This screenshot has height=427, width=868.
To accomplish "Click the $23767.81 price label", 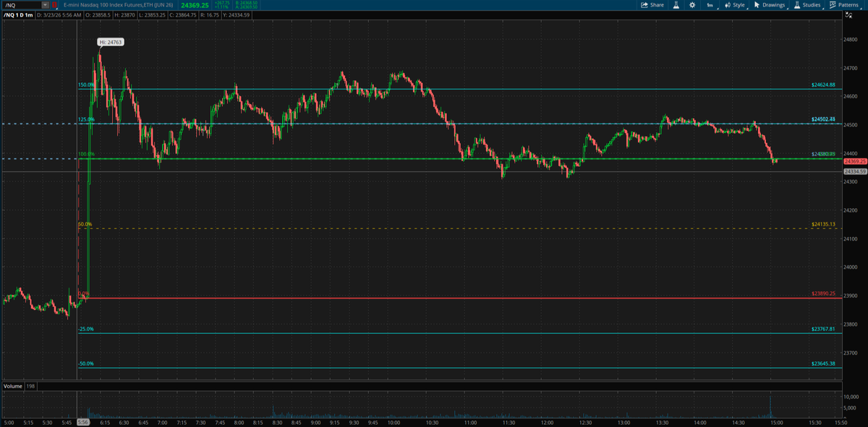I will coord(823,329).
